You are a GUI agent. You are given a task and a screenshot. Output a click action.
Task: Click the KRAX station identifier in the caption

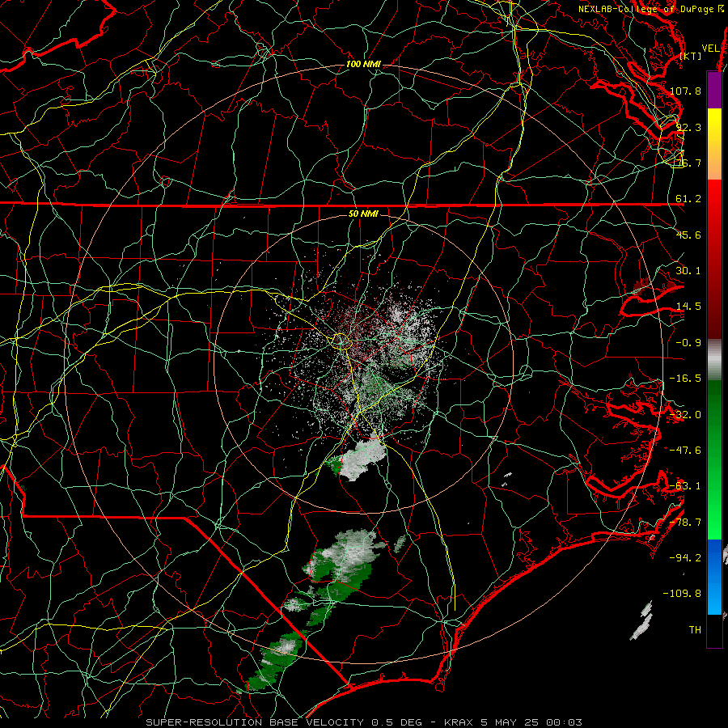(x=457, y=722)
